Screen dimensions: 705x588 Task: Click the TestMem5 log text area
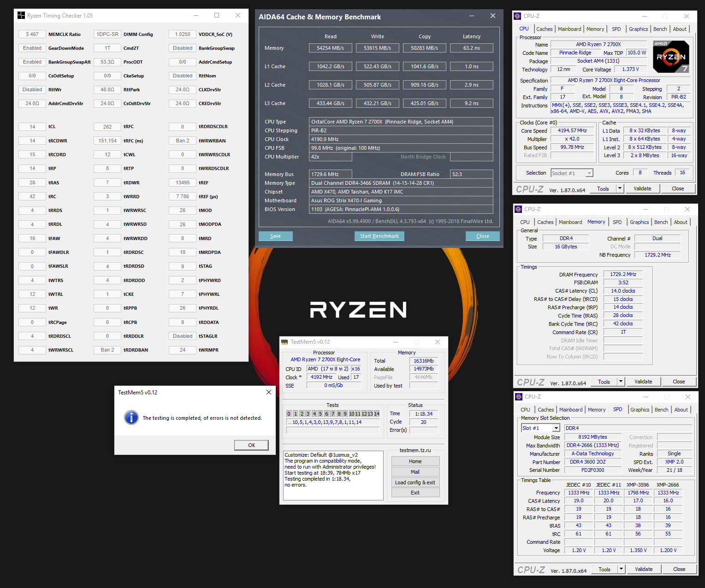[333, 476]
